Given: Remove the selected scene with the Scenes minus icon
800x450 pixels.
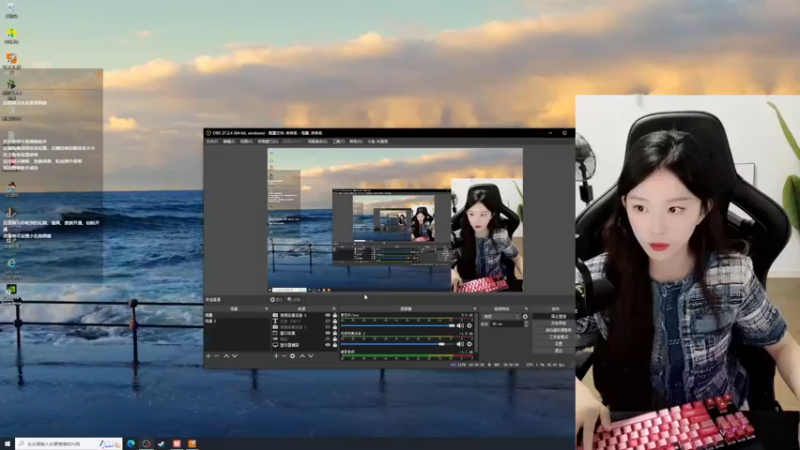Looking at the screenshot, I should [x=217, y=356].
